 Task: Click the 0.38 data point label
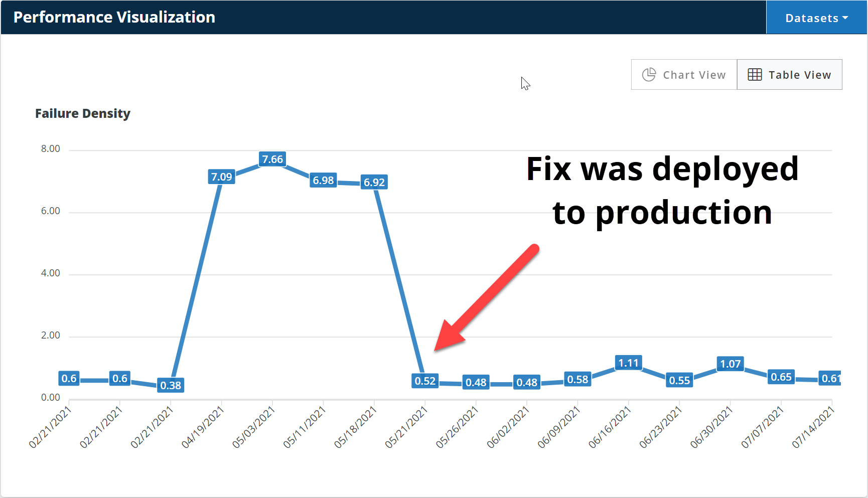coord(171,385)
